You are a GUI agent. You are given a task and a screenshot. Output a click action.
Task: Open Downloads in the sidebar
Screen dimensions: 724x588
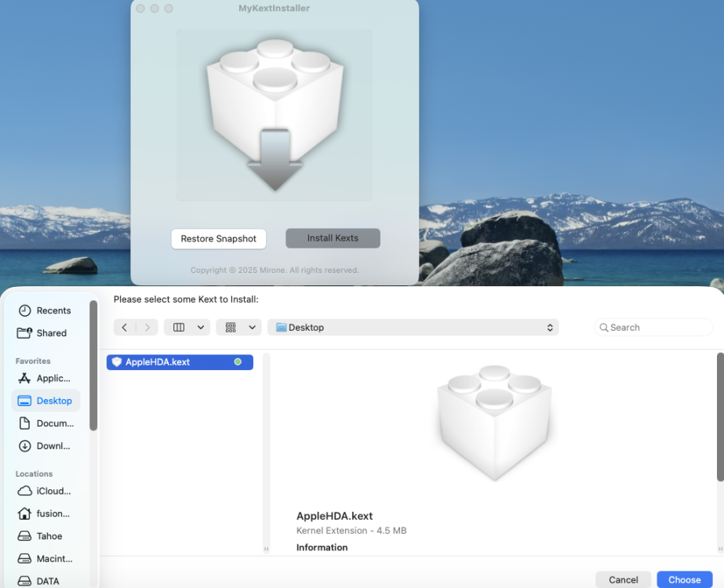click(x=45, y=446)
